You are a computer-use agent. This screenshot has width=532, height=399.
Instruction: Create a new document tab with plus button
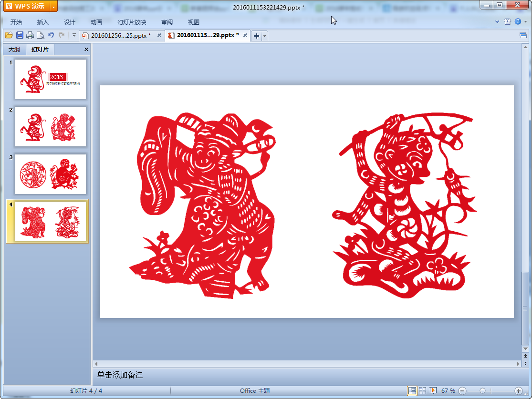[x=257, y=36]
